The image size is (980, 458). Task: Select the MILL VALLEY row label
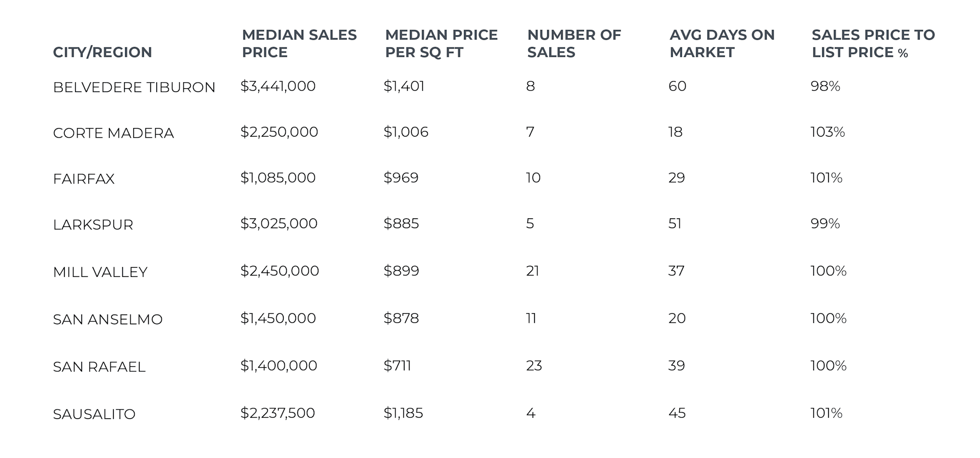point(100,272)
